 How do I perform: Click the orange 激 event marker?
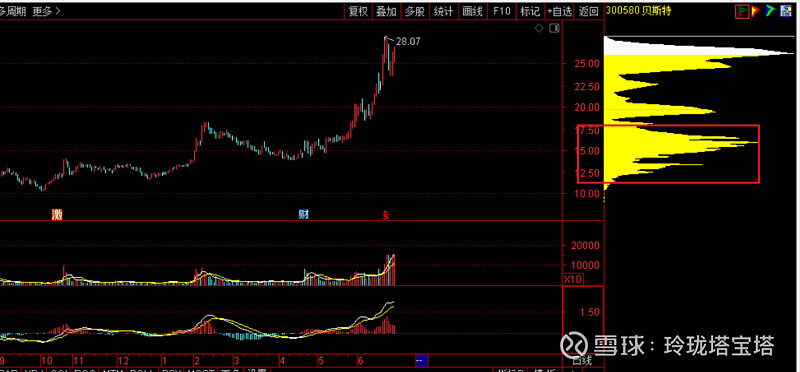coord(57,214)
